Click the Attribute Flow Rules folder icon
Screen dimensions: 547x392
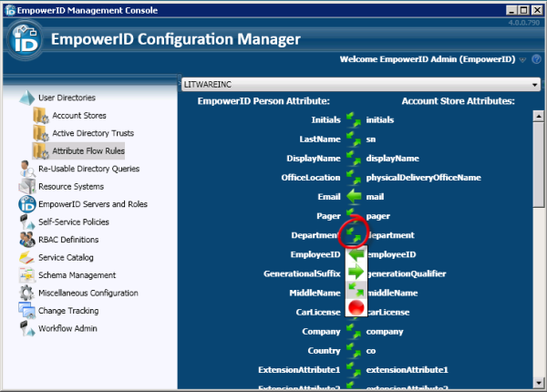tap(41, 151)
